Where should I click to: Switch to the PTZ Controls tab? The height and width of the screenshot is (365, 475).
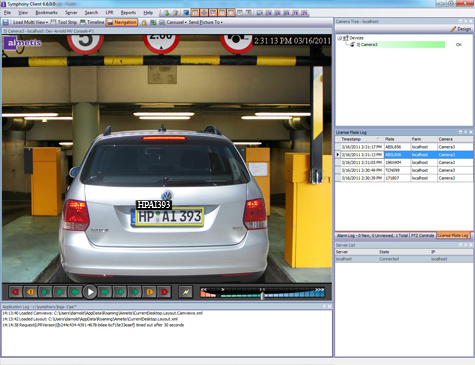tap(422, 235)
